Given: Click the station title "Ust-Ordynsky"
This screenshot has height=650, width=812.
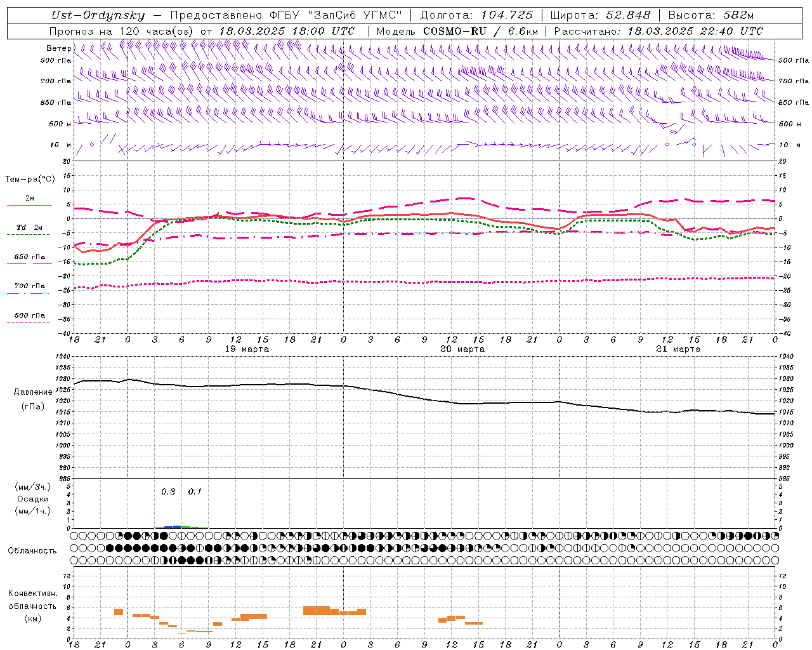Looking at the screenshot, I should (x=98, y=15).
